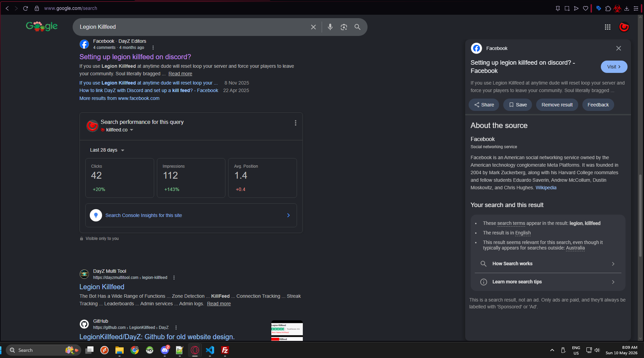The height and width of the screenshot is (358, 644).
Task: Click the 'search terms' underlined link
Action: click(x=511, y=223)
